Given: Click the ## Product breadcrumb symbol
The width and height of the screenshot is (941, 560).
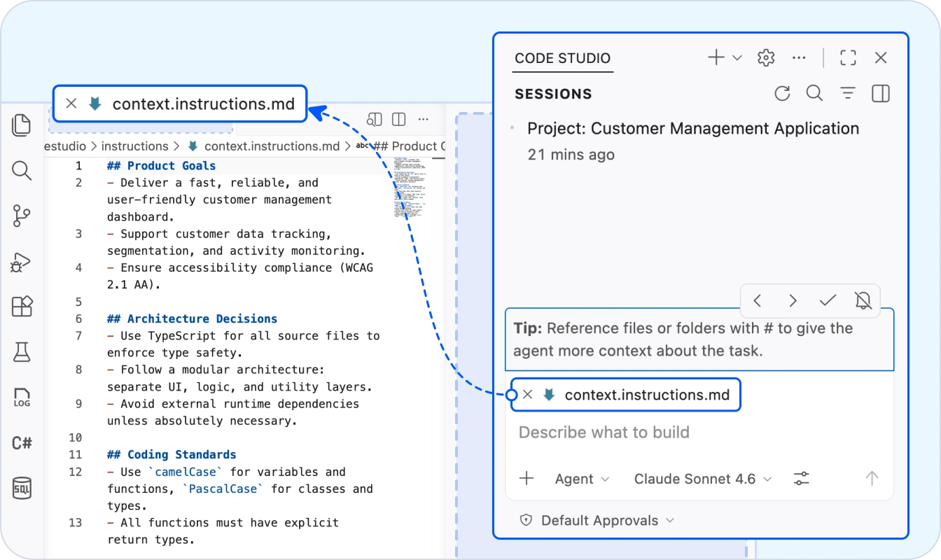Looking at the screenshot, I should pyautogui.click(x=401, y=146).
